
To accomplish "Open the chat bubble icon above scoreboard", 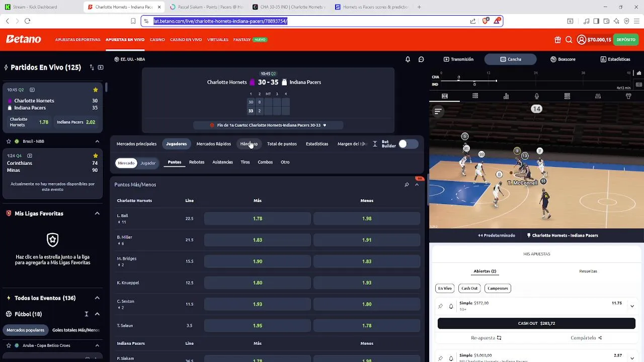I will pos(421,59).
